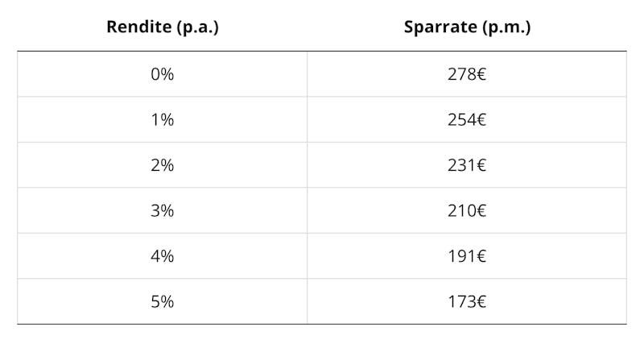The image size is (644, 344).
Task: Select the 1% Rendite cell
Action: 163,120
